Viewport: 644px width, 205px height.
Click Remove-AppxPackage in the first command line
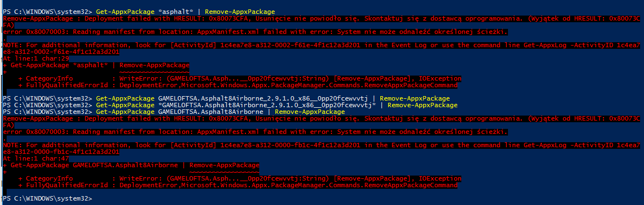[x=240, y=12]
